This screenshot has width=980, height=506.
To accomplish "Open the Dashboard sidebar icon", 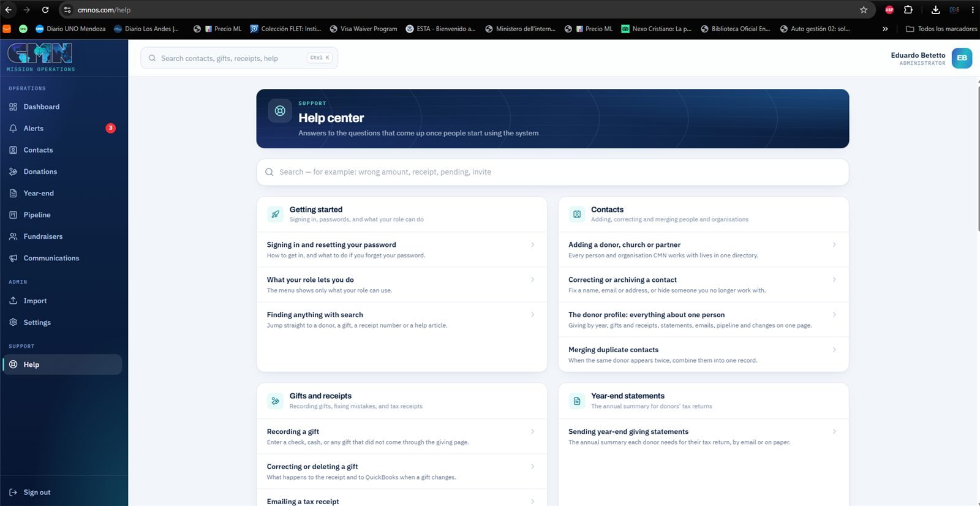I will [x=13, y=107].
